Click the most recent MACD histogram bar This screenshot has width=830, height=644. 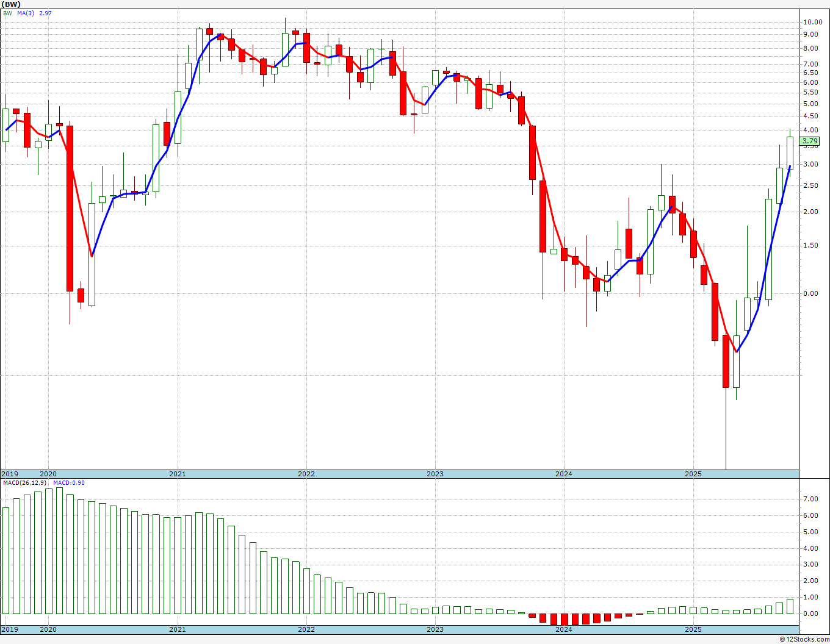tap(790, 606)
